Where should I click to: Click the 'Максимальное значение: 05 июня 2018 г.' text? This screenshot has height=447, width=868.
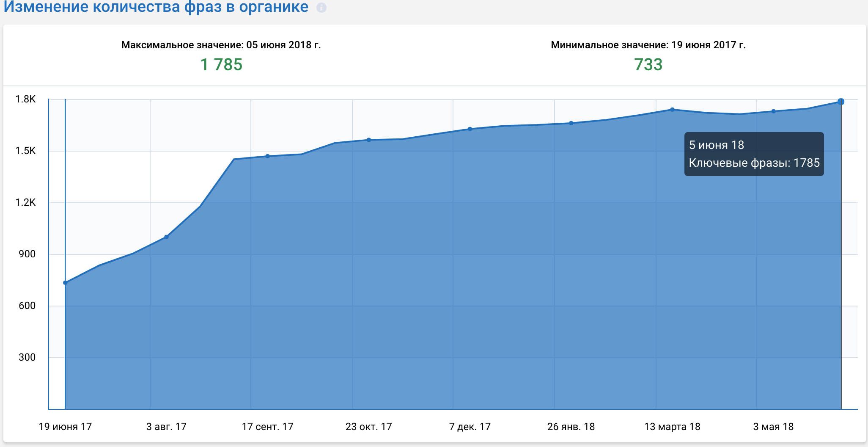[221, 45]
